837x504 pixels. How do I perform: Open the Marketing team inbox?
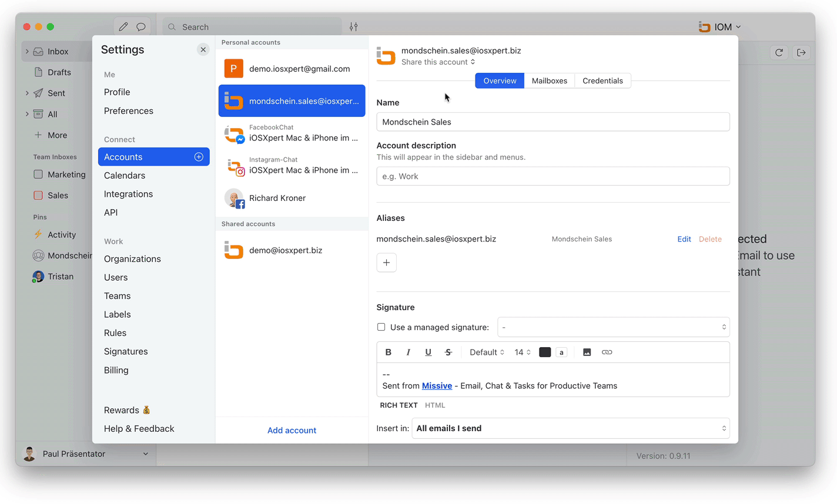click(x=59, y=174)
